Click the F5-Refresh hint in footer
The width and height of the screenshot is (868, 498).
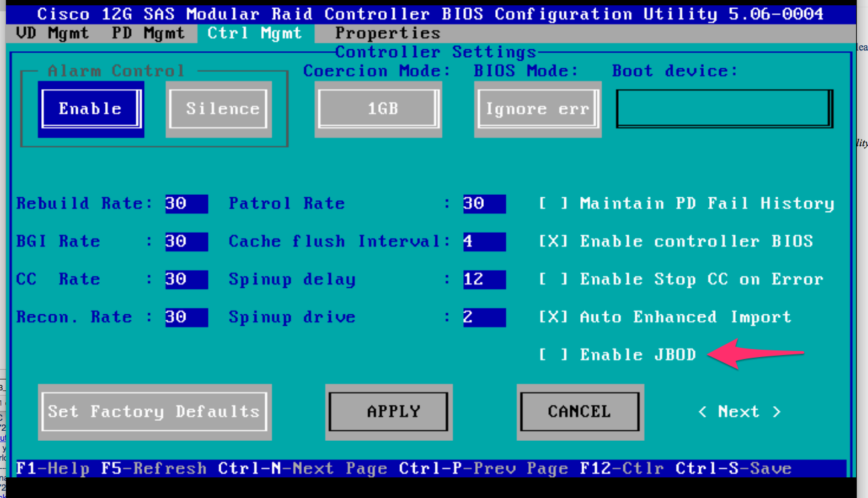coord(154,469)
